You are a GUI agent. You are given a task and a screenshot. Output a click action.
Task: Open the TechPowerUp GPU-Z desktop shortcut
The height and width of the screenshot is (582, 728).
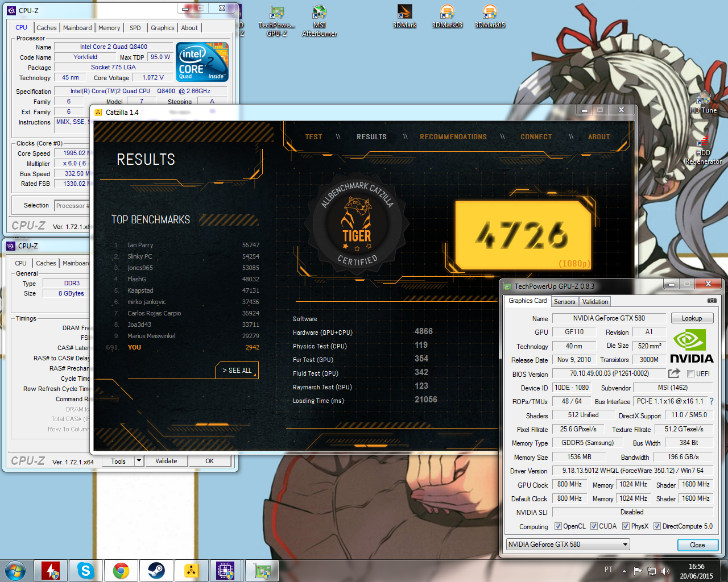coord(277,21)
